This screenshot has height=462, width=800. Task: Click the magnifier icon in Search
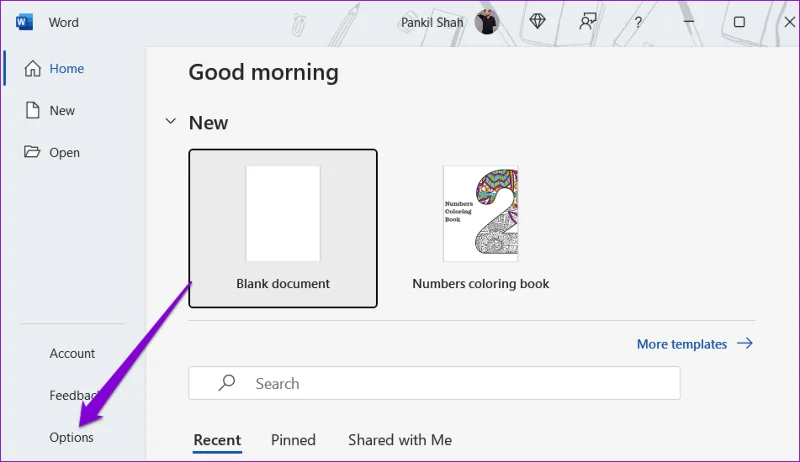tap(227, 382)
